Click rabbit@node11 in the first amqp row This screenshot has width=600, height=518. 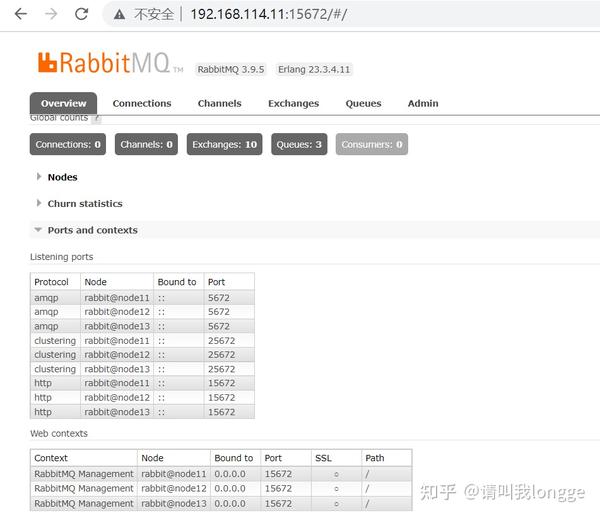click(117, 298)
